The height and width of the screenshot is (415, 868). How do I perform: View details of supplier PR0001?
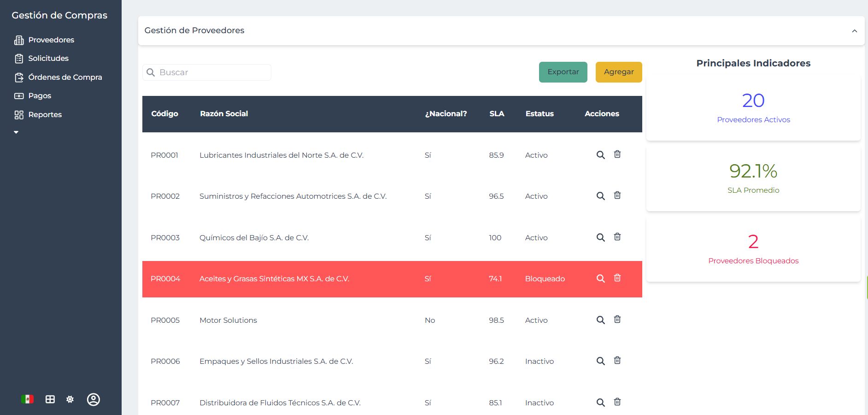coord(600,155)
